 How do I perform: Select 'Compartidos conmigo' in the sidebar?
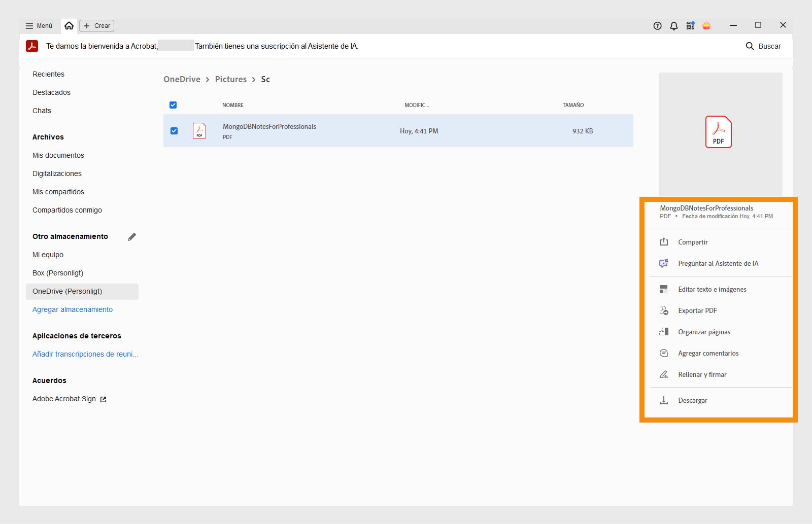[x=67, y=209]
